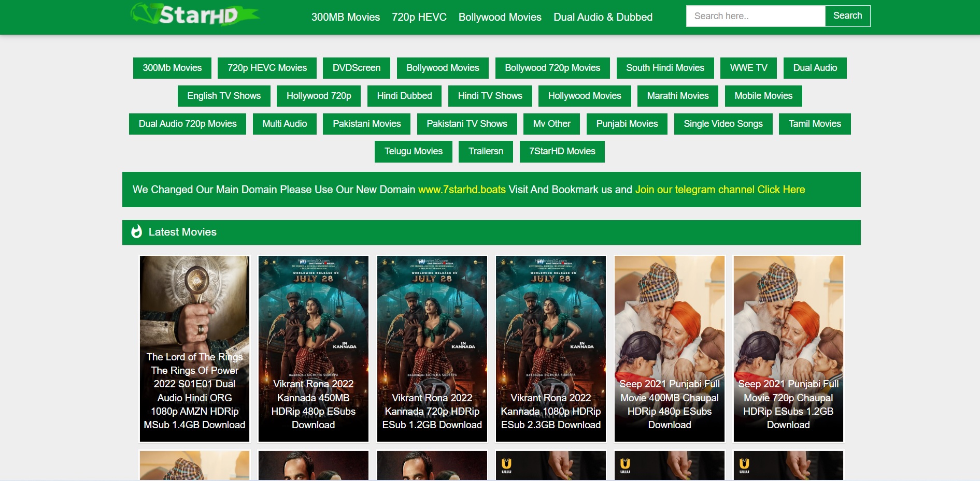Open the Bollywood 720p Movies category

point(552,68)
